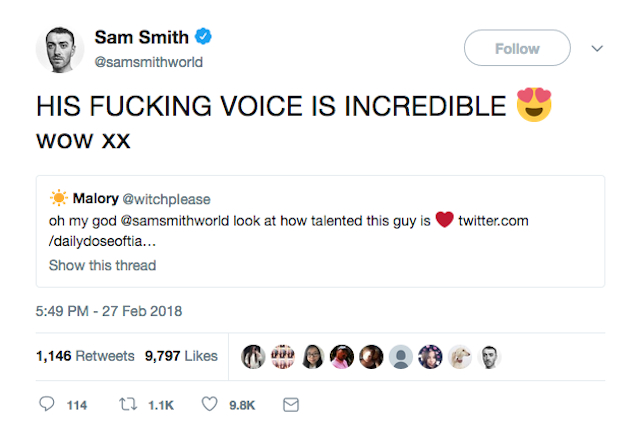Open the 1,146 Retweets list
Screen dimensions: 640x429
[x=85, y=355]
